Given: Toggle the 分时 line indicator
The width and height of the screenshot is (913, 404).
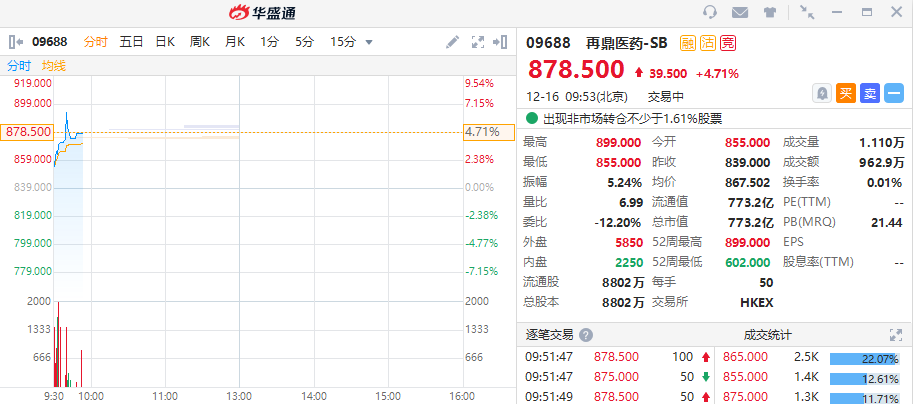Looking at the screenshot, I should pyautogui.click(x=19, y=65).
